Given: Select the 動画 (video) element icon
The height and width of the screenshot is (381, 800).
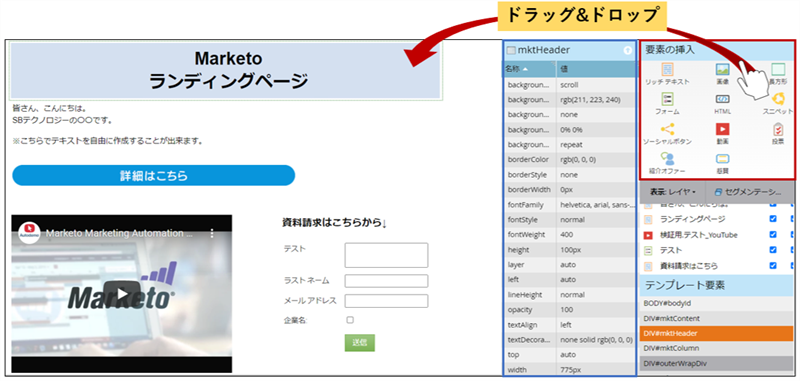Looking at the screenshot, I should point(722,129).
